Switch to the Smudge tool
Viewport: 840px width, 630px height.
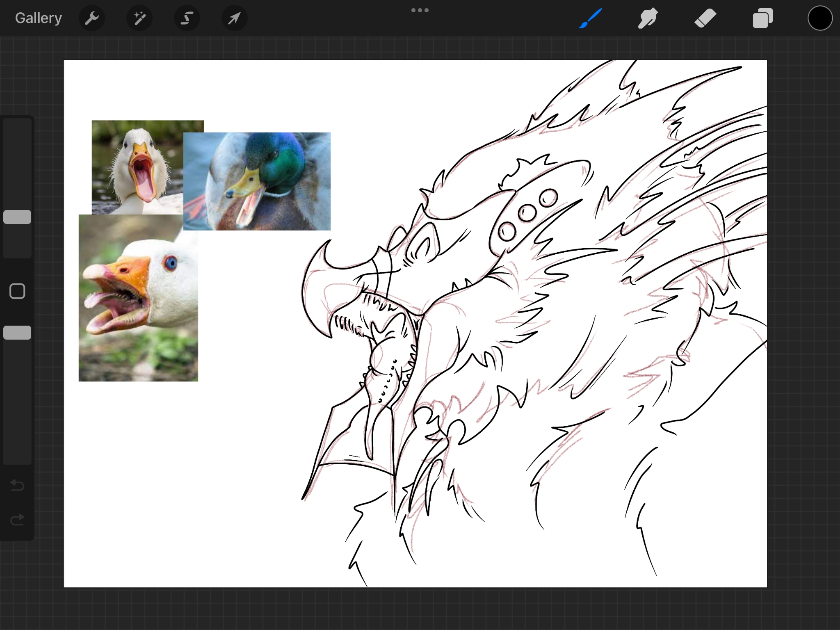pos(648,18)
